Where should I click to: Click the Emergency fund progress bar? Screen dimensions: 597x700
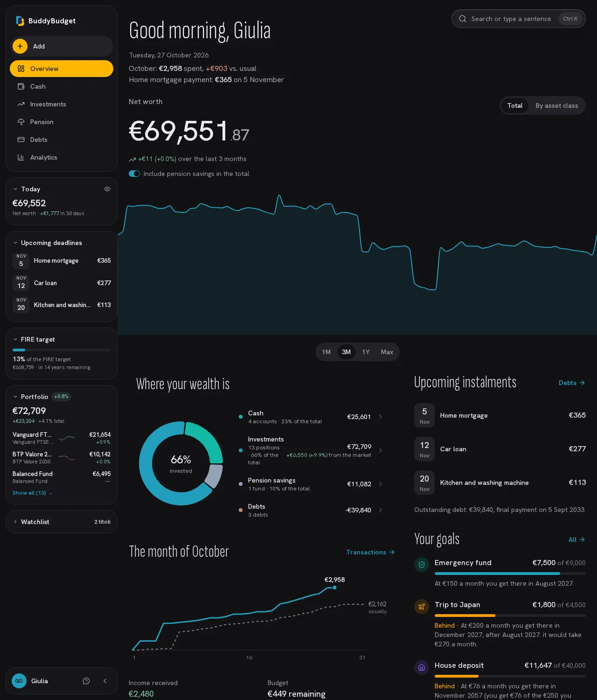[x=510, y=573]
